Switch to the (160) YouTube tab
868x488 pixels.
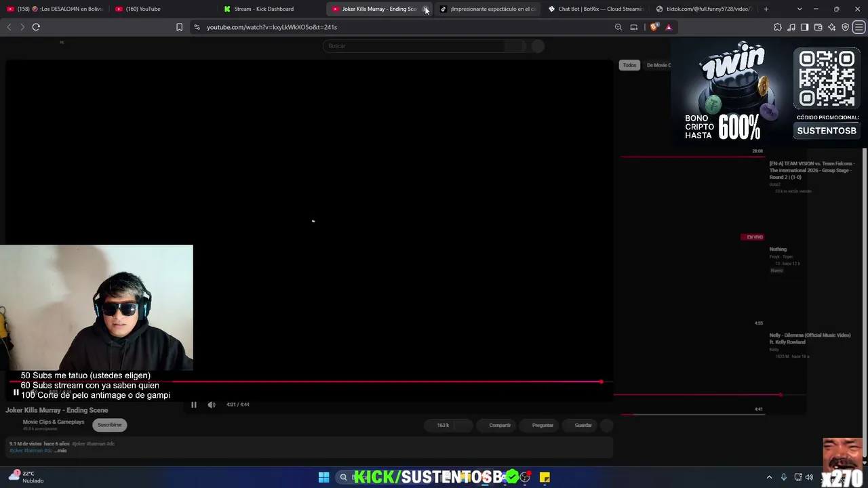pyautogui.click(x=163, y=9)
